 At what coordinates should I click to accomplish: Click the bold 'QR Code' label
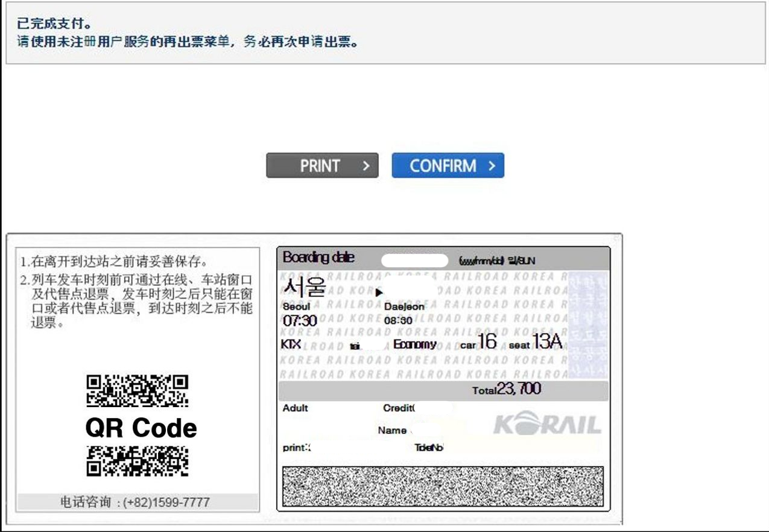141,428
